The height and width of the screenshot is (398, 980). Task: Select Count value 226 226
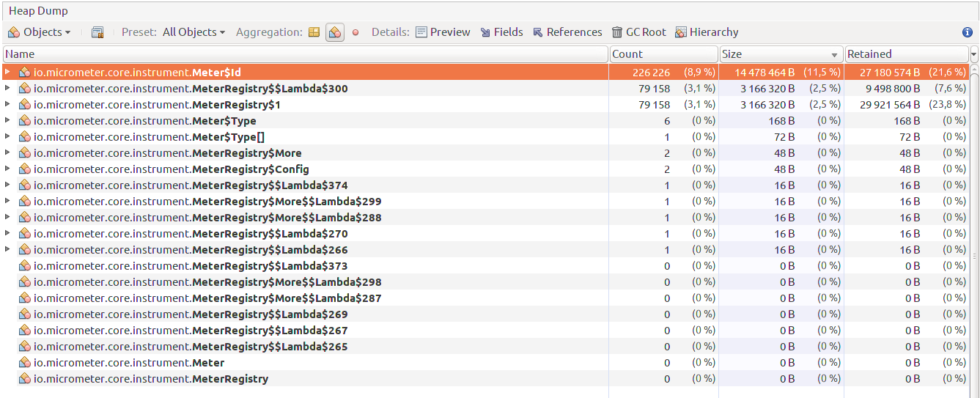[651, 73]
